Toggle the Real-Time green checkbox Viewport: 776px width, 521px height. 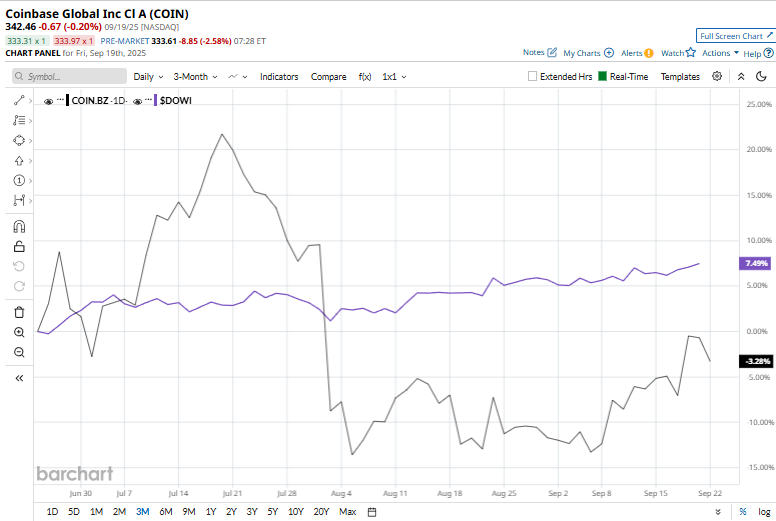[602, 76]
